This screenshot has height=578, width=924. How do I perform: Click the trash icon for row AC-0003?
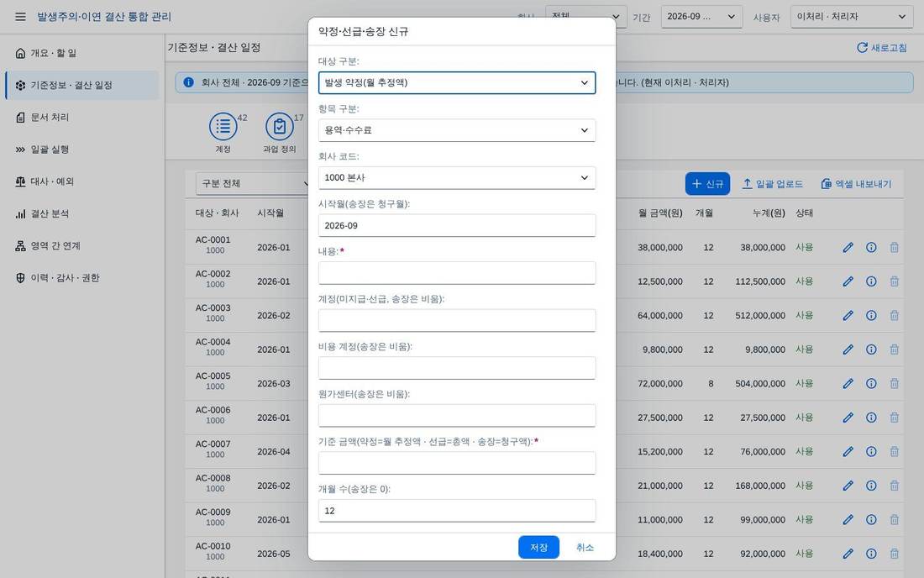click(894, 316)
